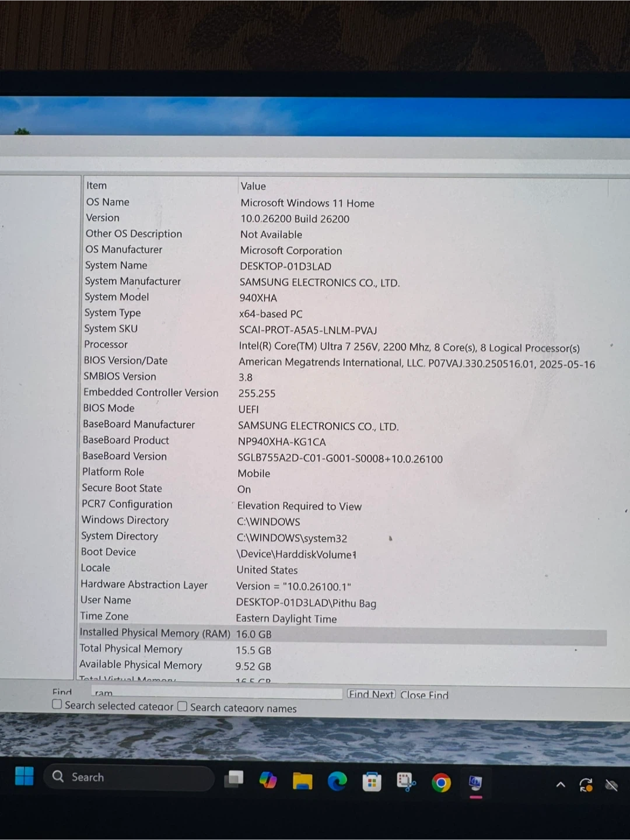This screenshot has height=840, width=630.
Task: Enable 'Search selected category only' checkbox
Action: click(57, 704)
